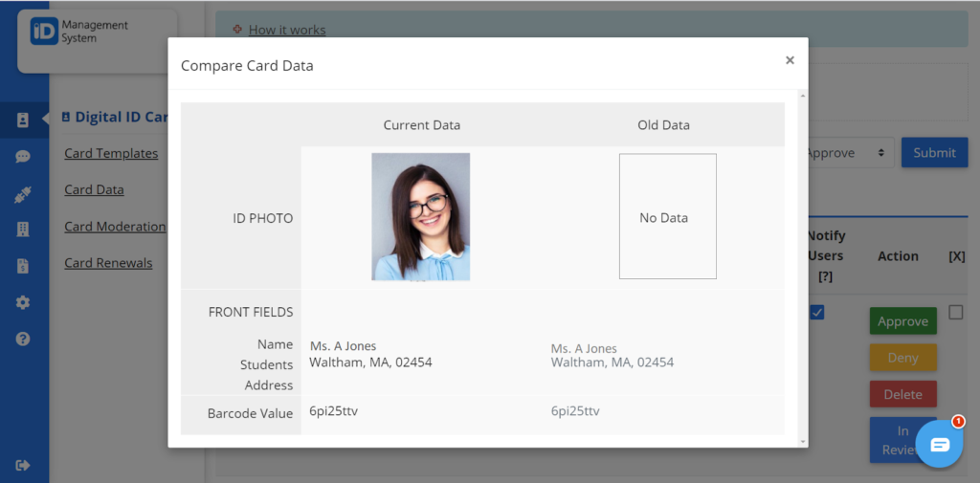Click the current barcode value 6pi25ttv

click(334, 410)
